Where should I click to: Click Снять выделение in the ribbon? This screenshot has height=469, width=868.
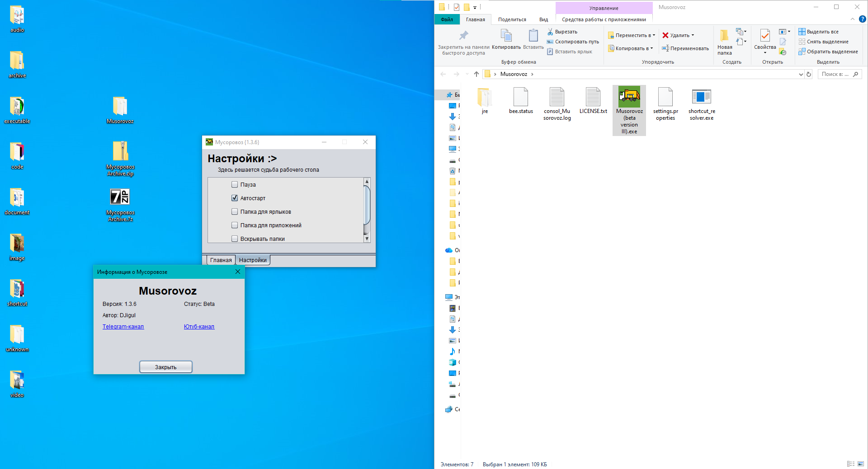[x=824, y=42]
